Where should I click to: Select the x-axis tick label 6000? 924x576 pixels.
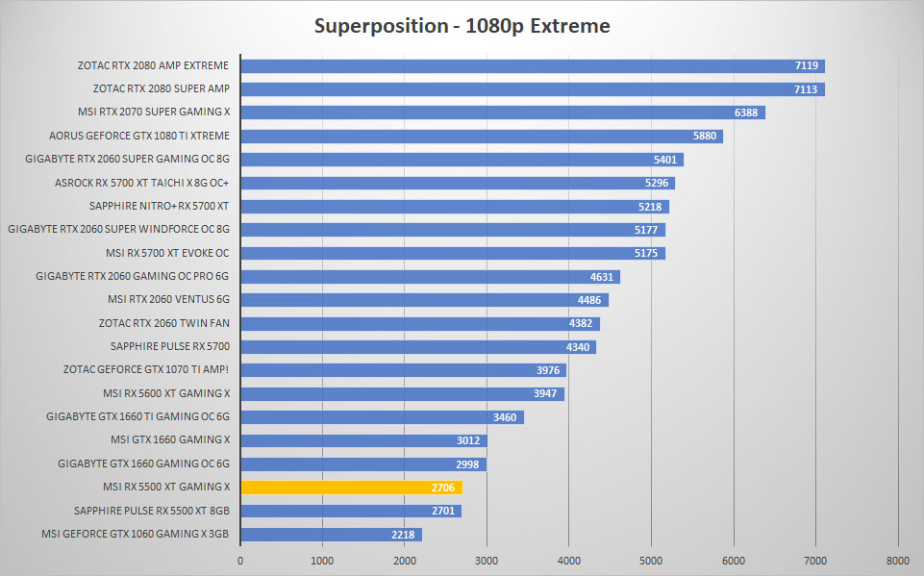pyautogui.click(x=734, y=560)
